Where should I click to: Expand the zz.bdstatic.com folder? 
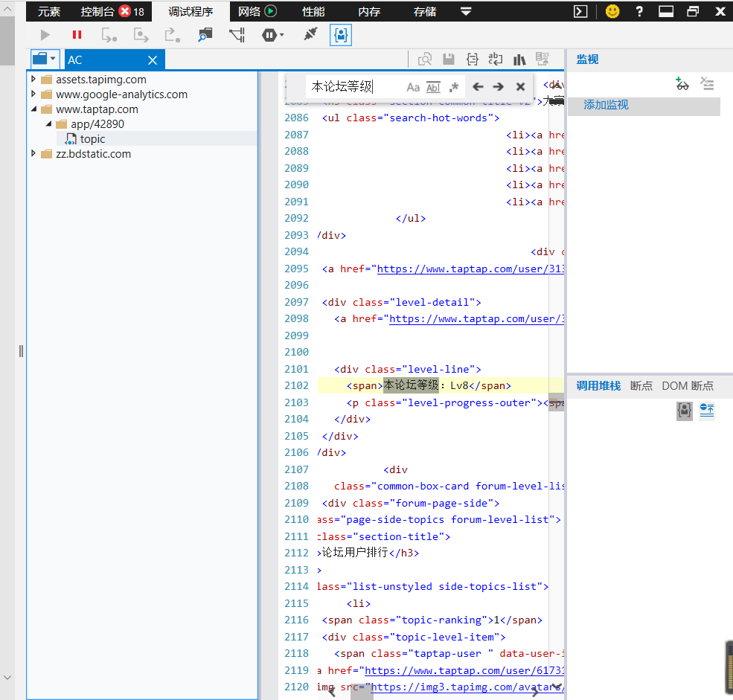pos(33,153)
